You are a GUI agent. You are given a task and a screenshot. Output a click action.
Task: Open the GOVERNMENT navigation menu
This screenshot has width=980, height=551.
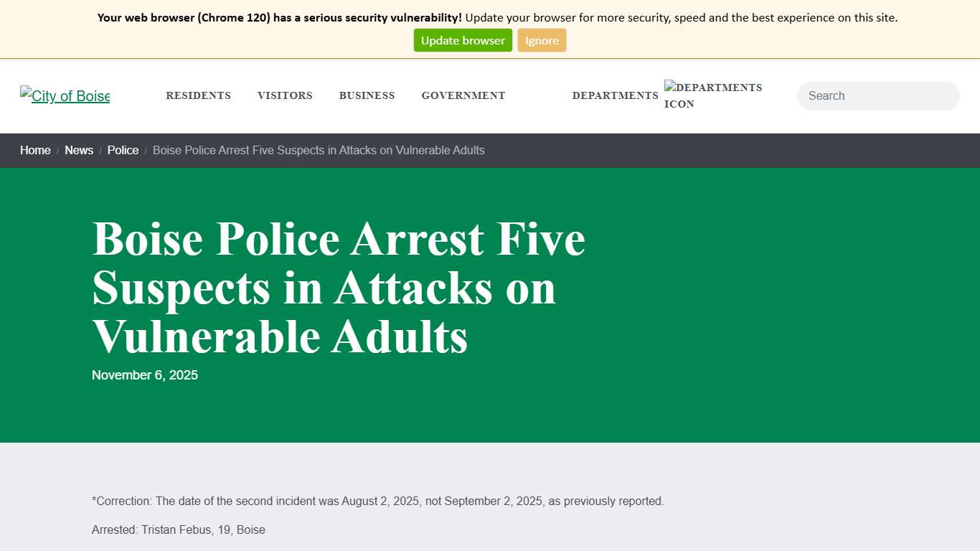point(463,95)
